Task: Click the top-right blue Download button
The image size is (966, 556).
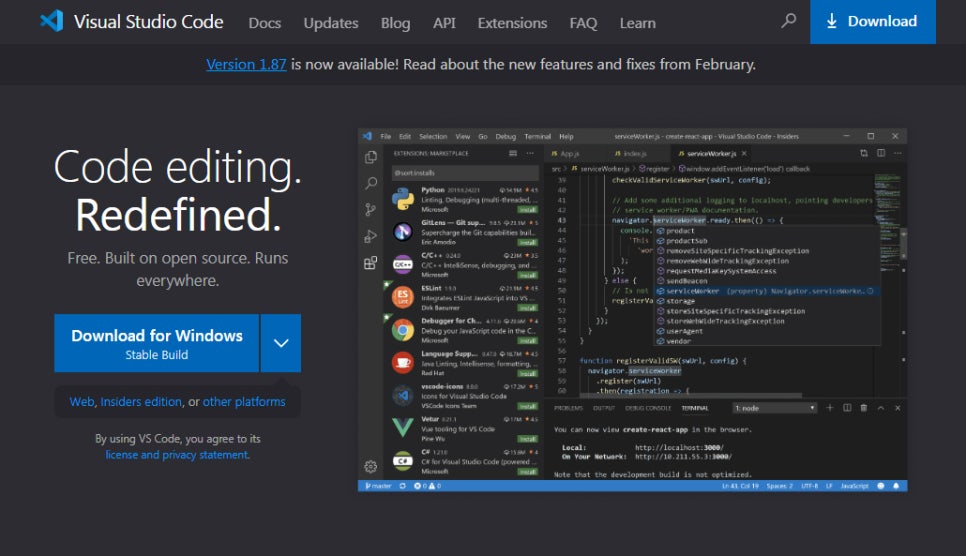Action: [x=872, y=22]
